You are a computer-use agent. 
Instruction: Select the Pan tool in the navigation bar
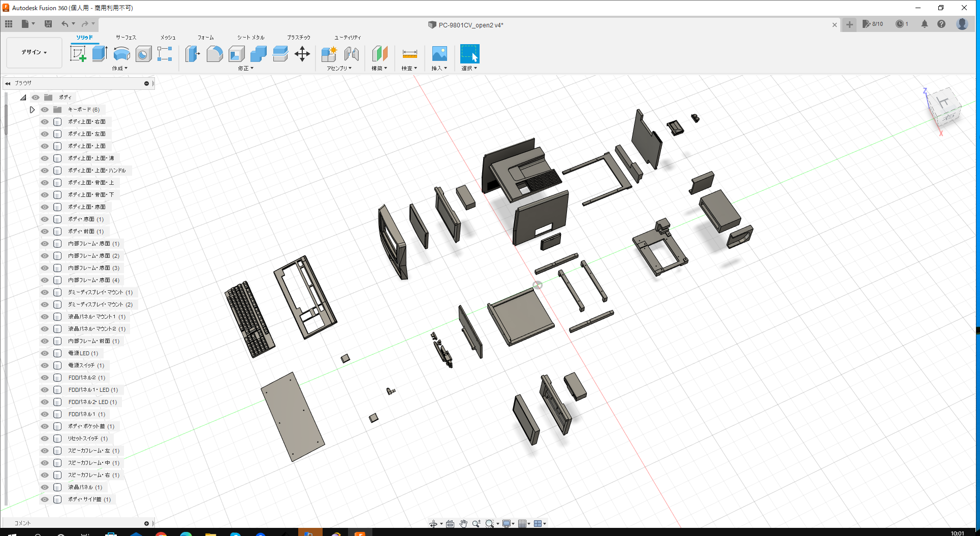(x=463, y=523)
